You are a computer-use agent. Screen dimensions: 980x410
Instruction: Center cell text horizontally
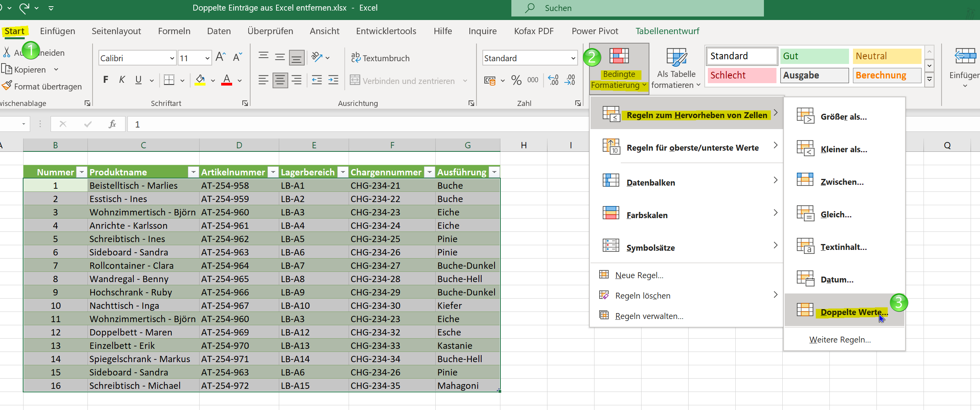(x=280, y=80)
